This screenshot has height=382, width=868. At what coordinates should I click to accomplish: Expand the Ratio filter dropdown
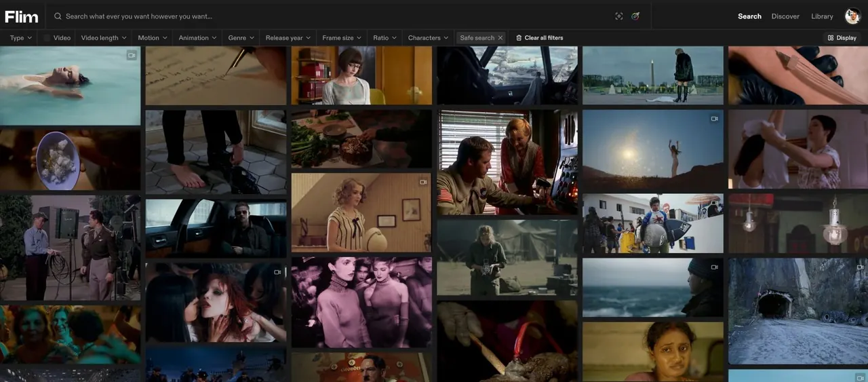(x=385, y=38)
